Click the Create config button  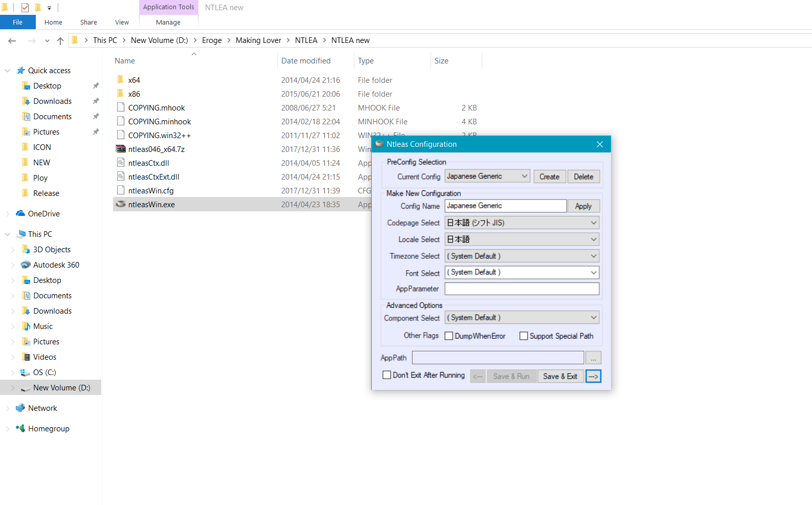(x=549, y=177)
